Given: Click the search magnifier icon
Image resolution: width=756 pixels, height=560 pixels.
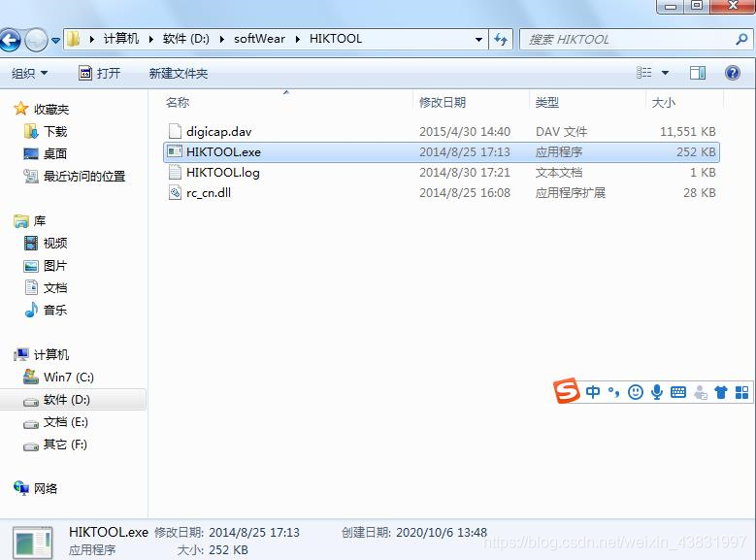Looking at the screenshot, I should (x=741, y=39).
